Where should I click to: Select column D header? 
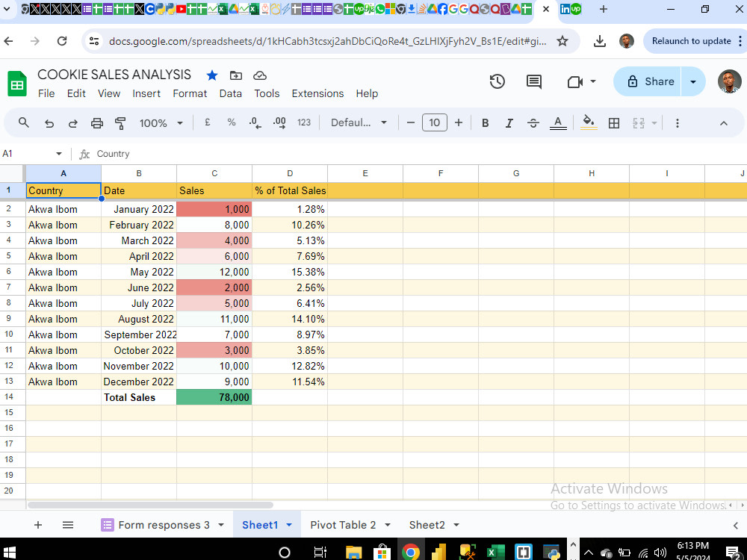pos(290,173)
